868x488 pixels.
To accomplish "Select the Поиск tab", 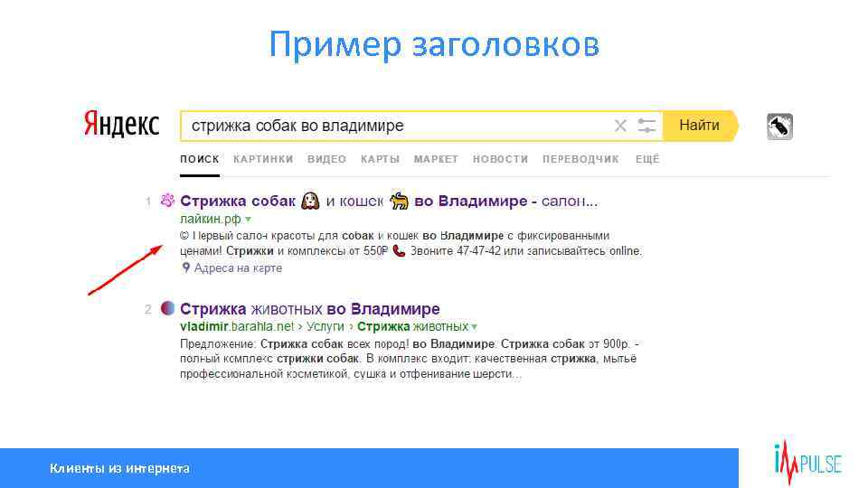I will point(199,159).
